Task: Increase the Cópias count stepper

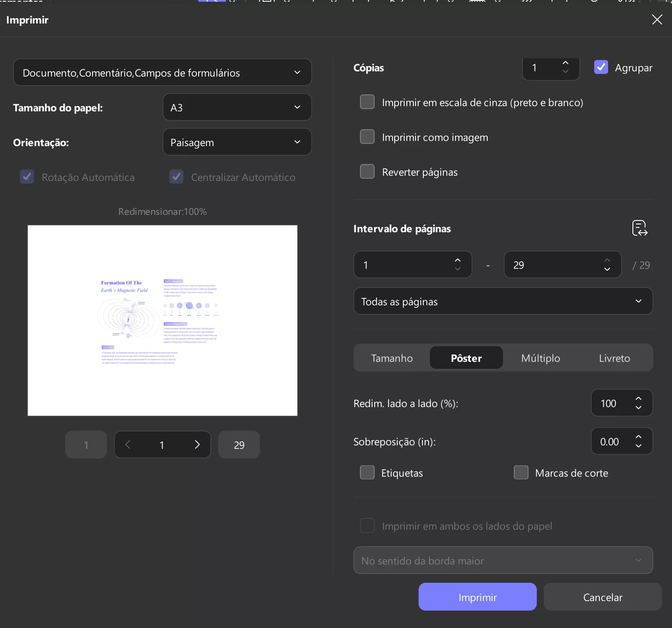Action: [566, 63]
